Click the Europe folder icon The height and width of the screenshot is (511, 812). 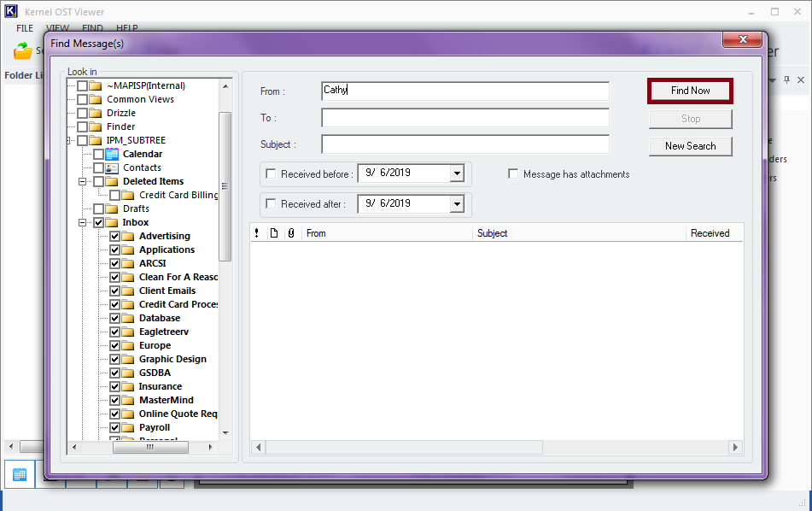pos(128,346)
